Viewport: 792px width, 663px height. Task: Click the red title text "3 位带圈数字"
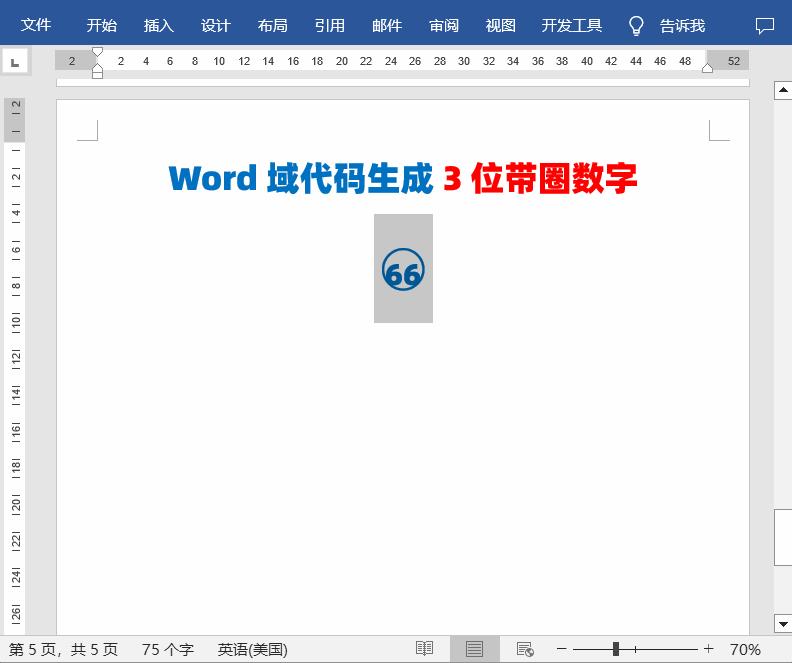click(540, 178)
